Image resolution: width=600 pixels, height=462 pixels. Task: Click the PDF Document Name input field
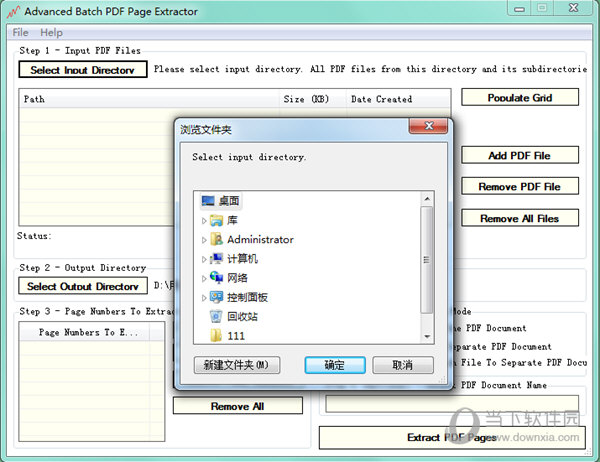coord(452,404)
